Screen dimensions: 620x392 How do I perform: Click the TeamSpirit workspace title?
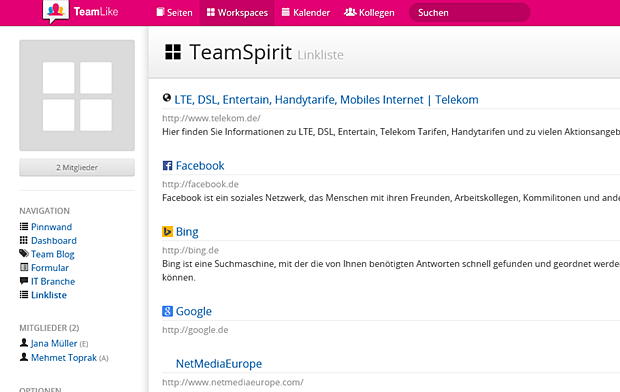click(240, 52)
